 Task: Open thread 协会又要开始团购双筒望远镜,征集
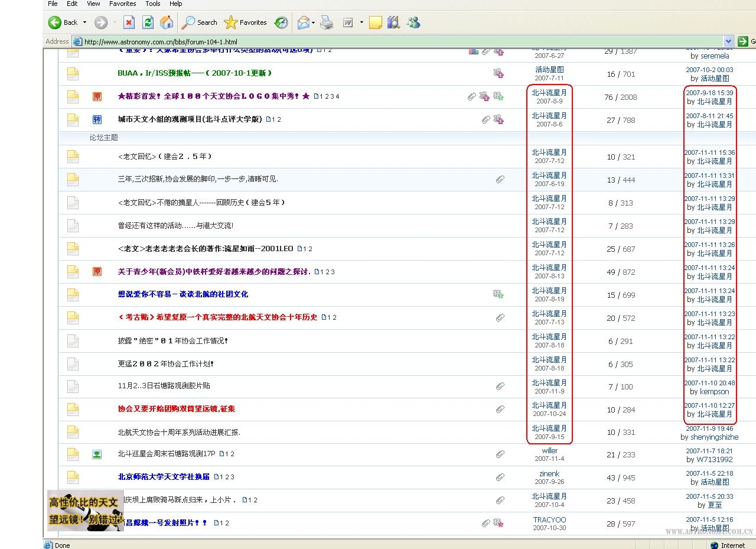(x=177, y=409)
